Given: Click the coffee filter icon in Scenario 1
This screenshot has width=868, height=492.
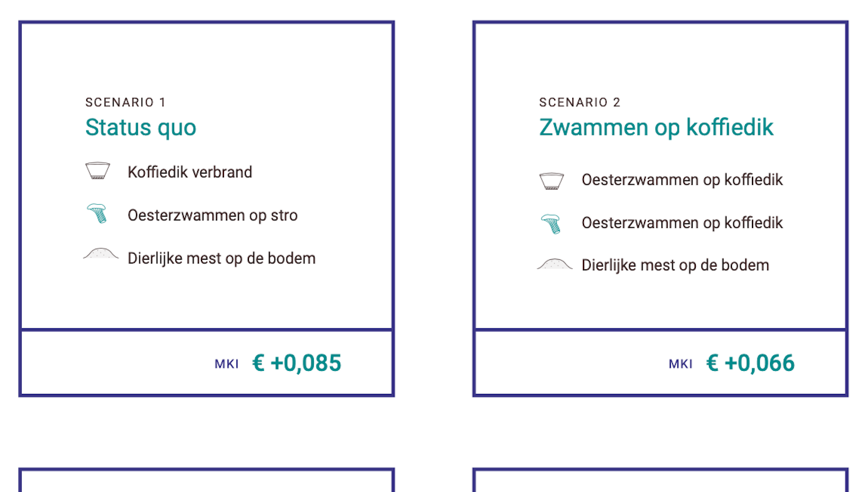Looking at the screenshot, I should [x=97, y=171].
